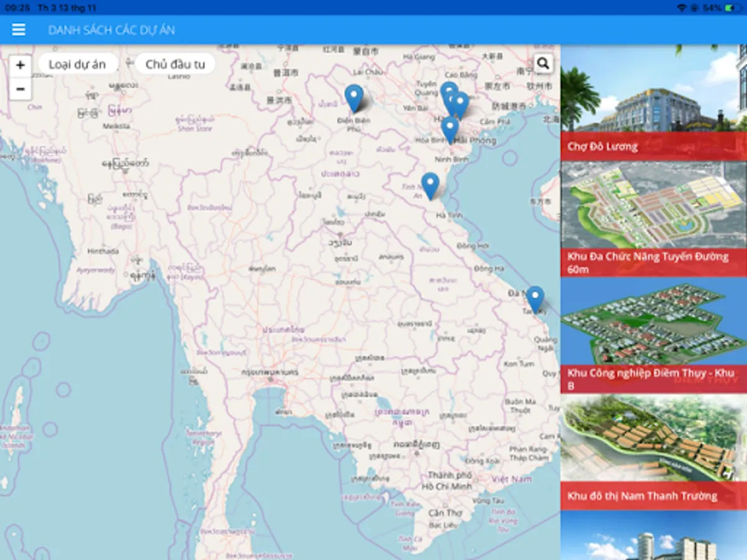Zoom out the map with minus button

coord(20,89)
